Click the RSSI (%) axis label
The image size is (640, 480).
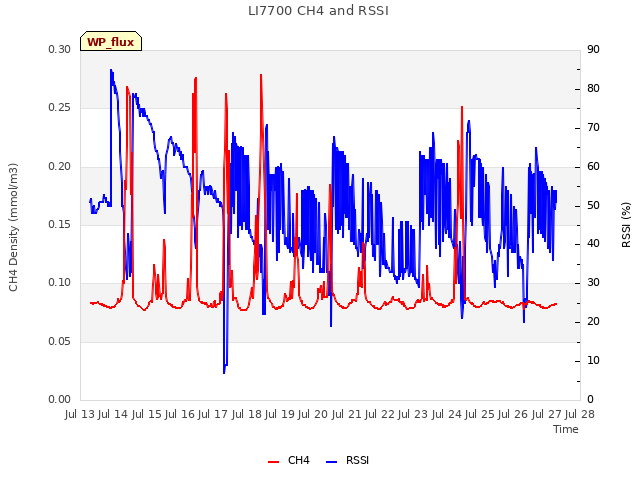pyautogui.click(x=626, y=225)
